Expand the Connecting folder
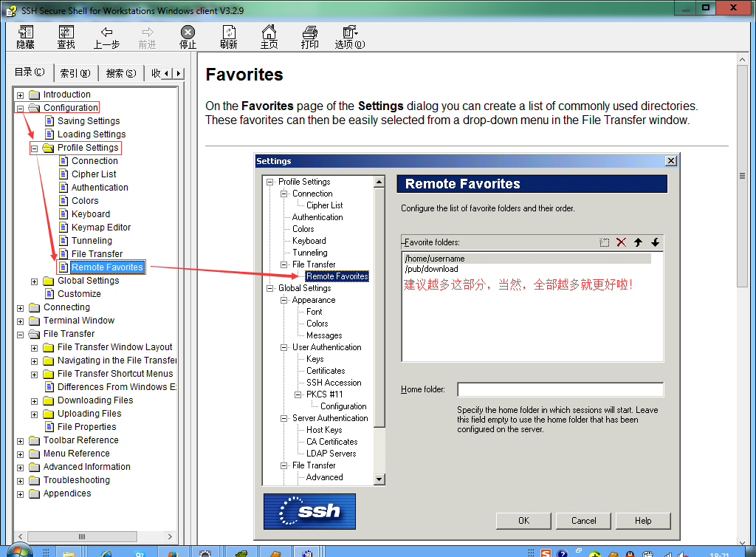 20,308
